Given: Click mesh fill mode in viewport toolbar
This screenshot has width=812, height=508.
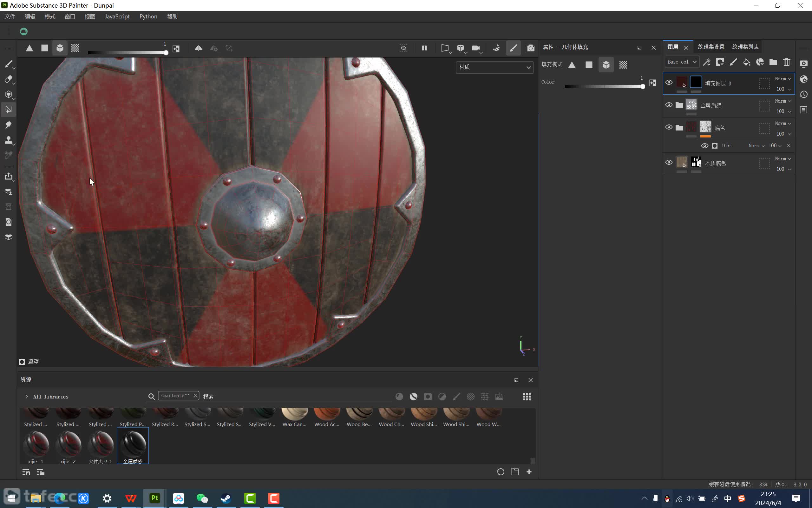Looking at the screenshot, I should (x=60, y=48).
